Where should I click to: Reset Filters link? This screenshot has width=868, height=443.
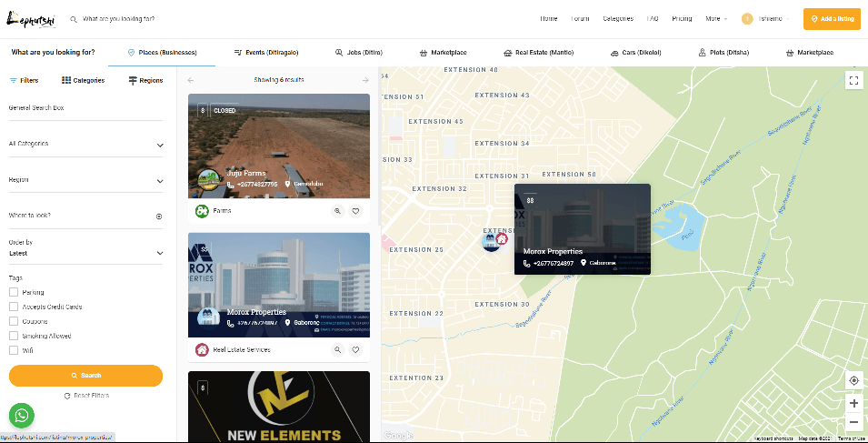point(86,396)
